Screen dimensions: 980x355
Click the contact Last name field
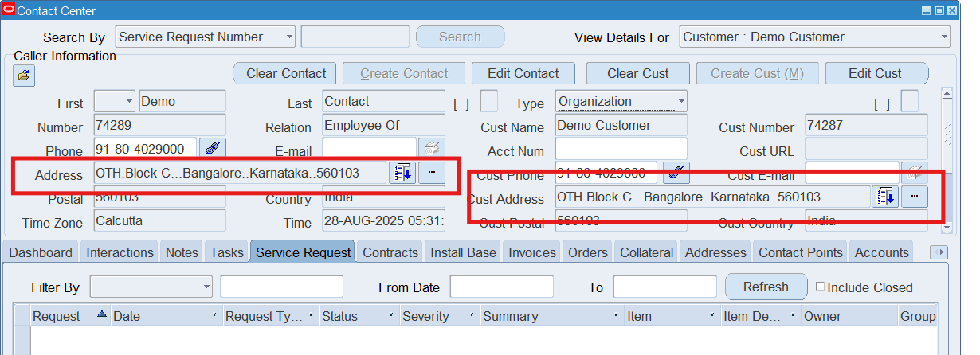[384, 101]
